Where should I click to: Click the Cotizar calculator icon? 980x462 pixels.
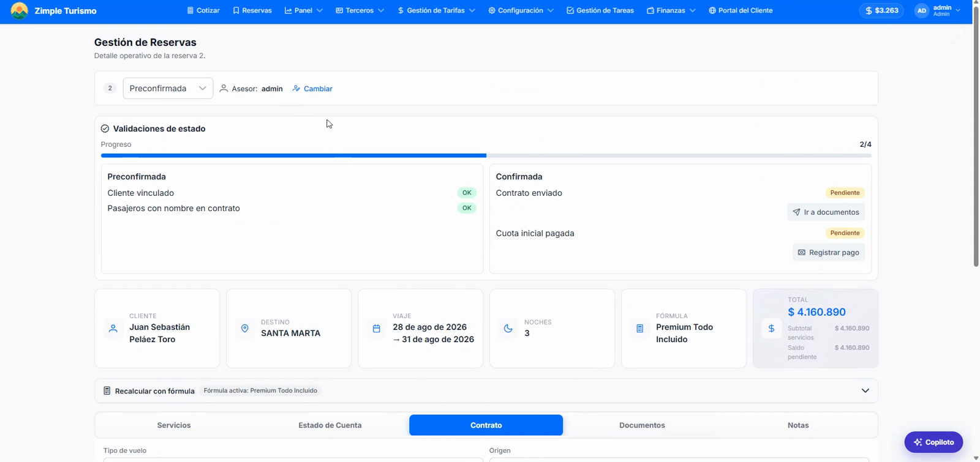[190, 10]
